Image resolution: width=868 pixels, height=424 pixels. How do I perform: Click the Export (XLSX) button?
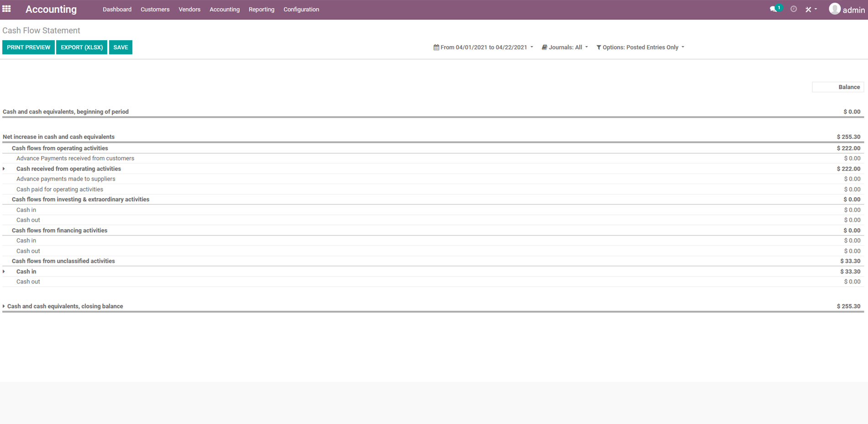coord(82,47)
